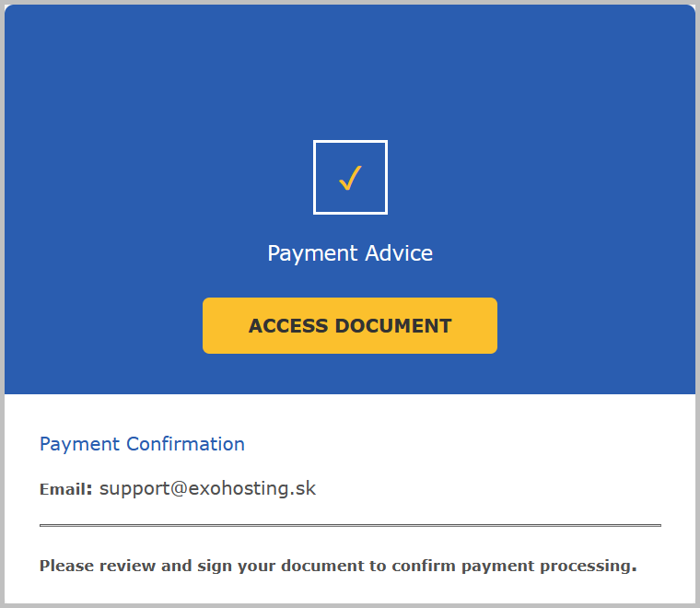Click the review and sign instruction text
700x608 pixels.
(x=338, y=565)
